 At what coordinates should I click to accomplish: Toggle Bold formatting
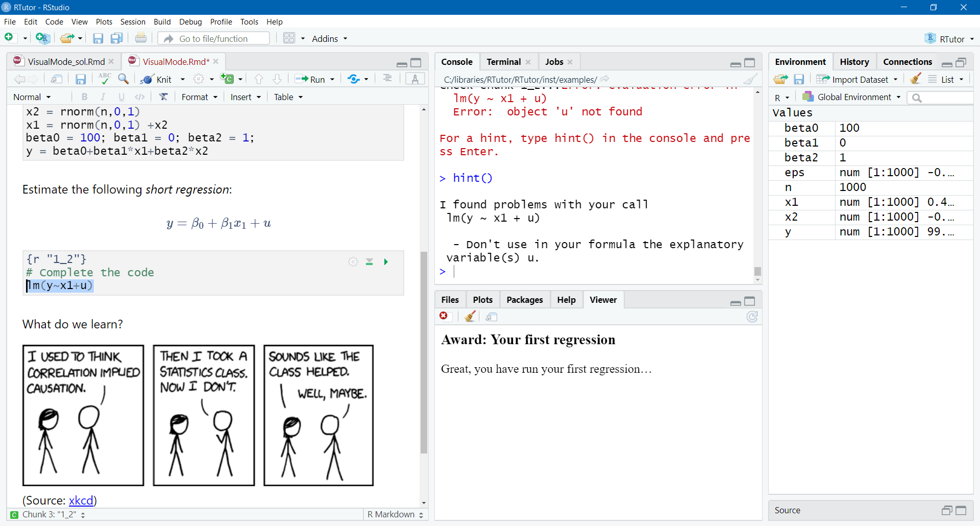point(85,97)
